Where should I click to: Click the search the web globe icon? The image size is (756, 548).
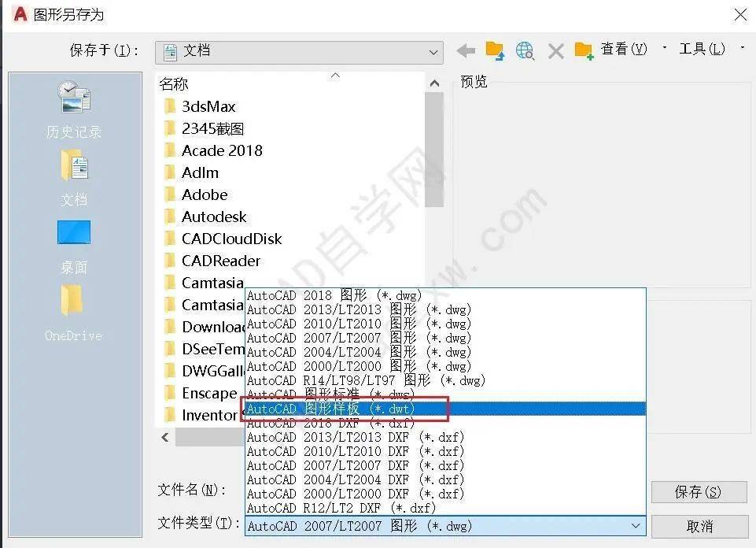(x=525, y=50)
